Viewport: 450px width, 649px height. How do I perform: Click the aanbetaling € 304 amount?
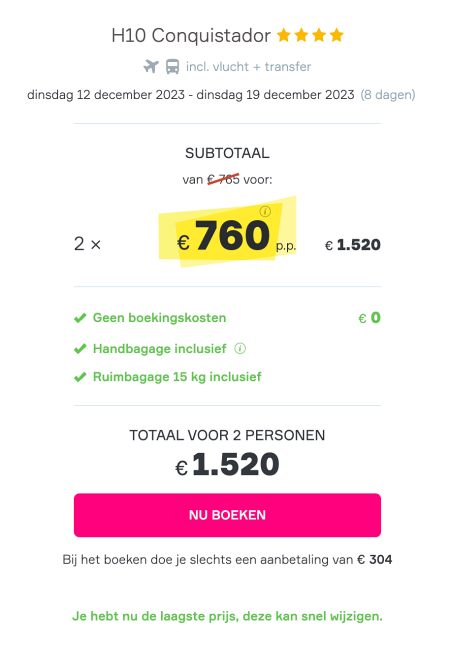point(375,560)
